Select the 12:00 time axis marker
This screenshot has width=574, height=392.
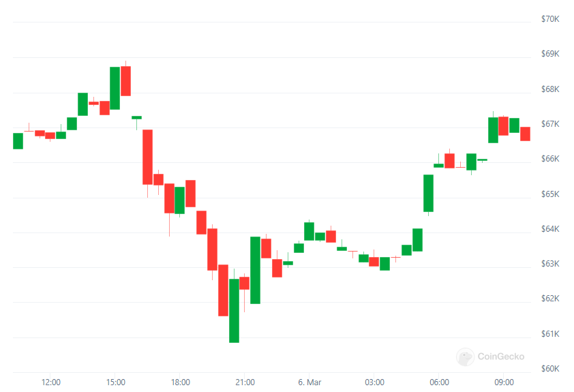51,382
